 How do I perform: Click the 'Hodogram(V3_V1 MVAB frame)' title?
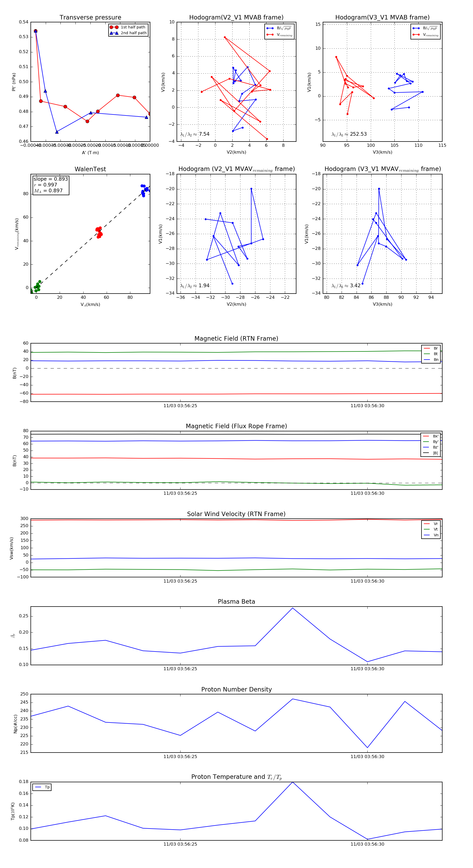click(x=382, y=18)
